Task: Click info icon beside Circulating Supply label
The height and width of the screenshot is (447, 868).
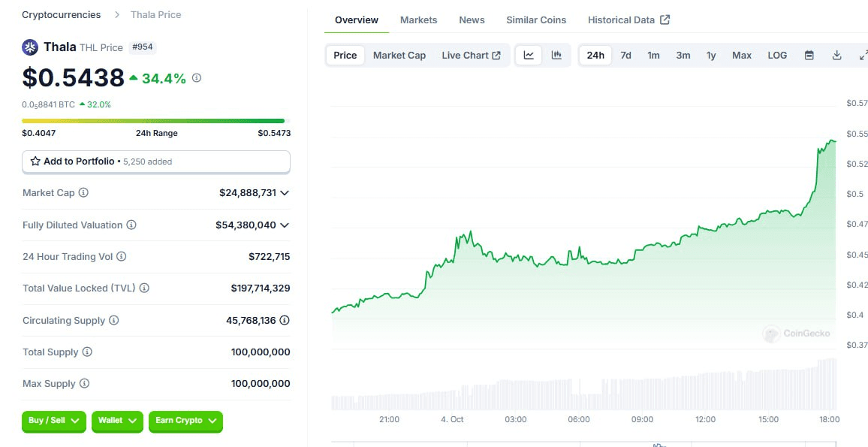Action: click(x=113, y=320)
